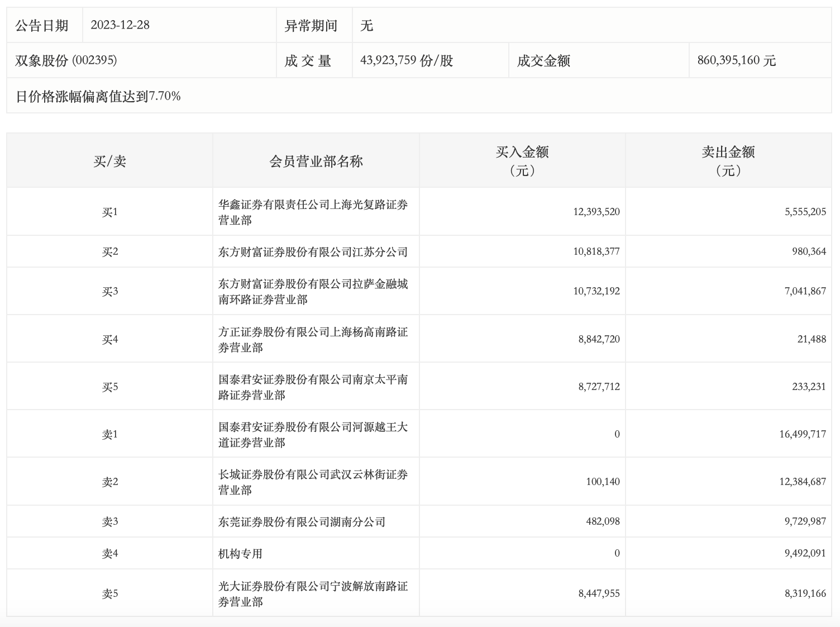Select 东方财富证券 江苏分公司 row name
Image resolution: width=840 pixels, height=627 pixels.
pyautogui.click(x=313, y=252)
